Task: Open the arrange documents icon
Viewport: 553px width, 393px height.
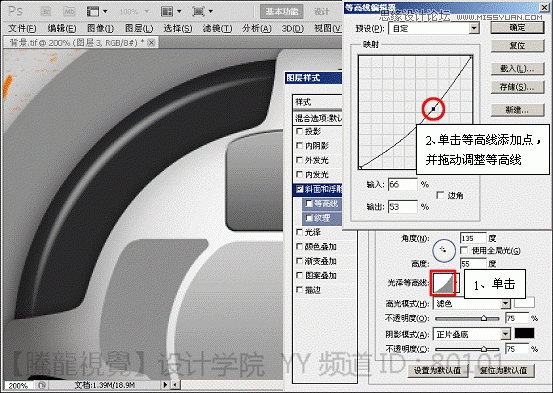Action: [x=167, y=12]
